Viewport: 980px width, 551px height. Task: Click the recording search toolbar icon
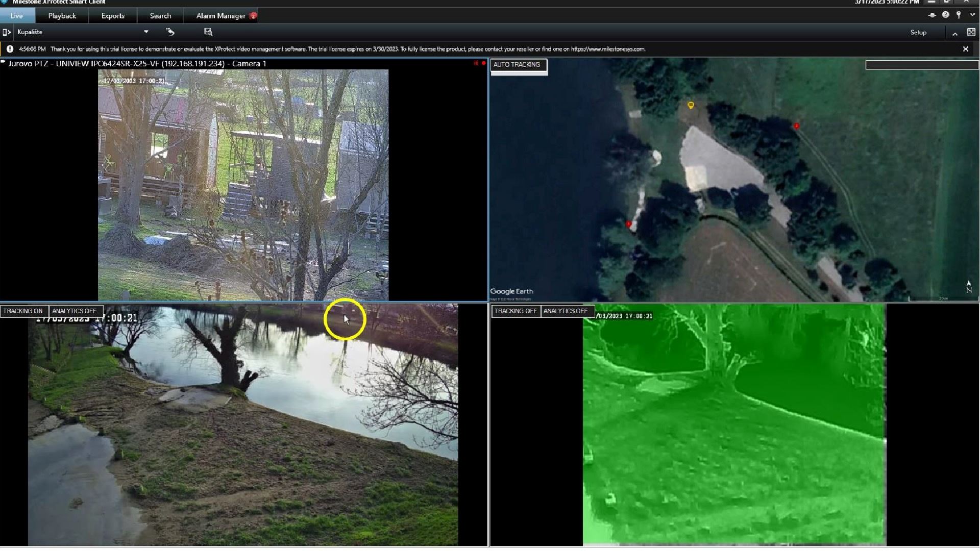coord(208,32)
